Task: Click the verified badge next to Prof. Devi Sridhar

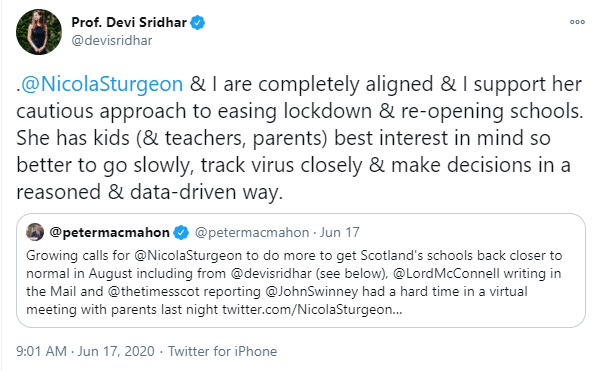Action: [198, 23]
